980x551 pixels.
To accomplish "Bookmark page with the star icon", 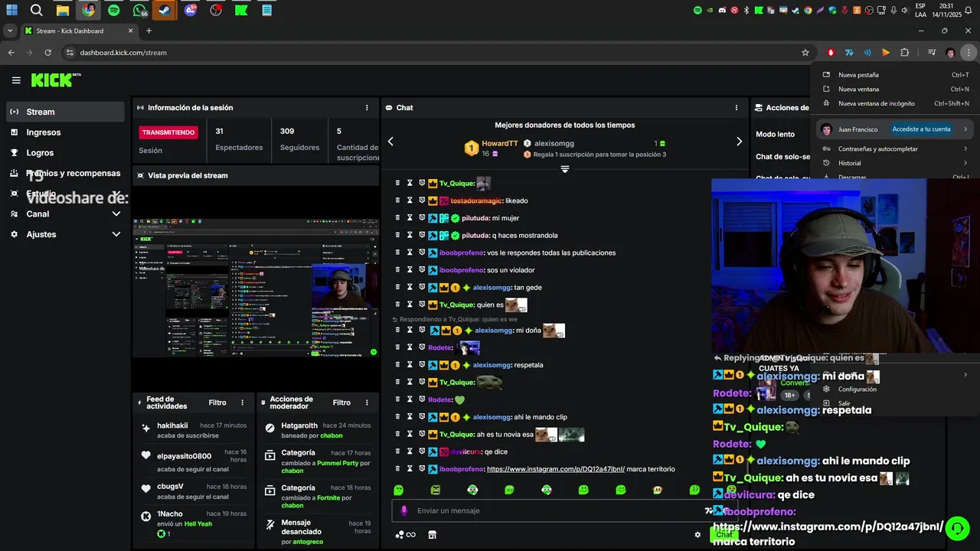I will click(x=805, y=53).
